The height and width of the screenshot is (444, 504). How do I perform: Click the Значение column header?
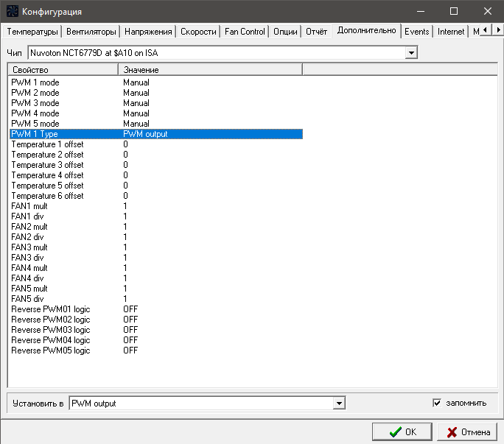[211, 70]
